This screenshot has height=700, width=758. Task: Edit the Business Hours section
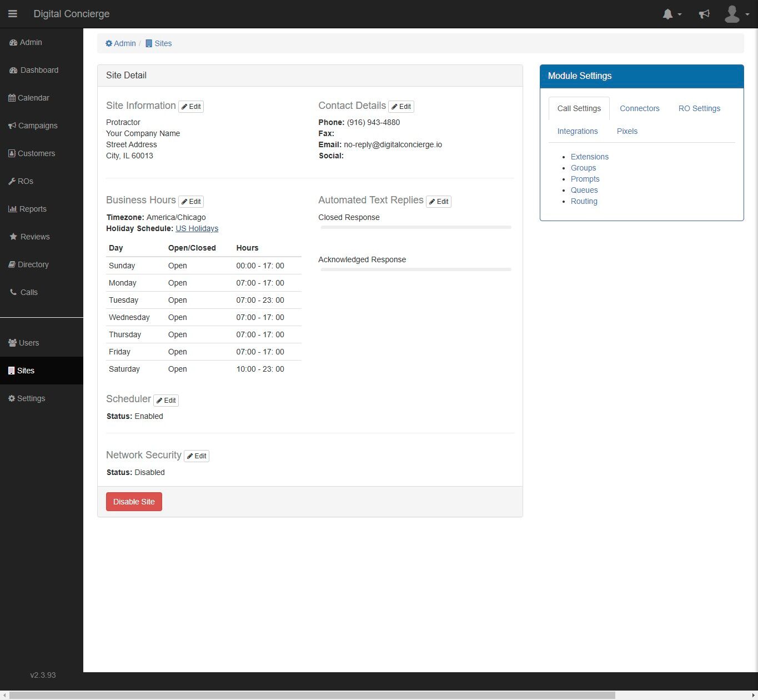click(x=191, y=202)
